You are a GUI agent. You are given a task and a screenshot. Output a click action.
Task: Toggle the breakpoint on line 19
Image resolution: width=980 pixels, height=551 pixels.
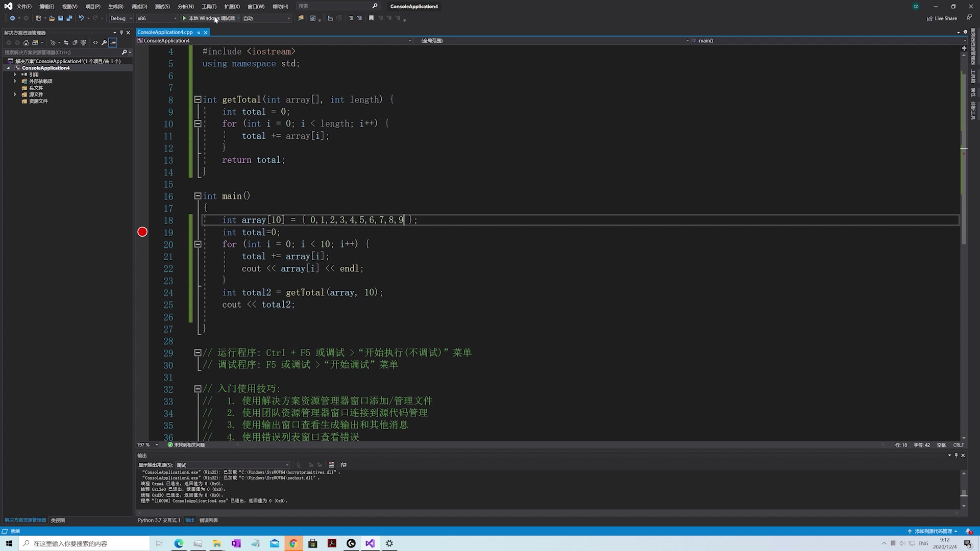142,232
